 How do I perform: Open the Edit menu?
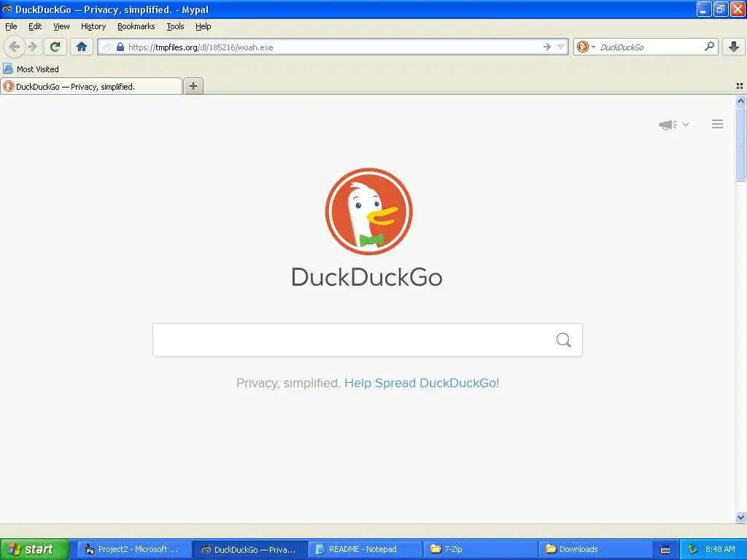pos(35,26)
